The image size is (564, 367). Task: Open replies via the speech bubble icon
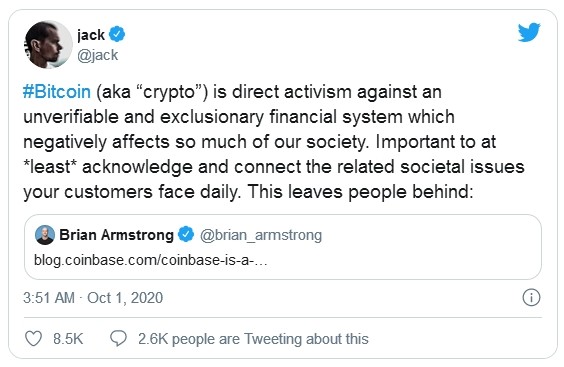point(118,339)
